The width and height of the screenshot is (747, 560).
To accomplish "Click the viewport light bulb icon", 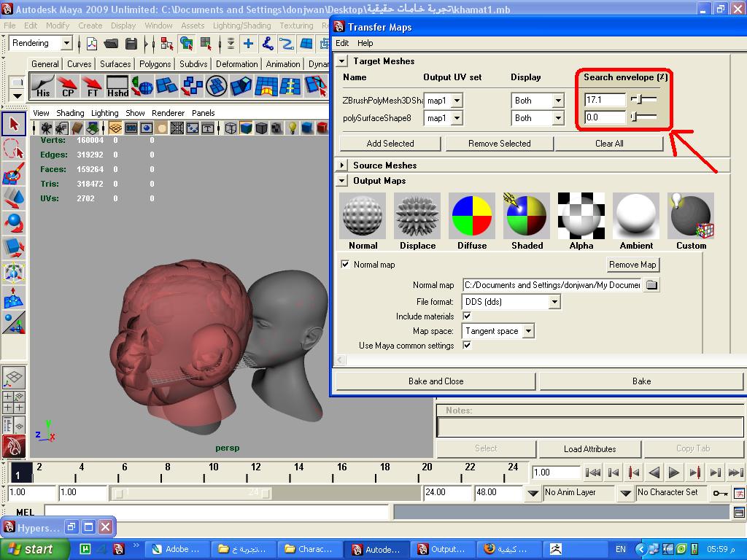I will (293, 128).
